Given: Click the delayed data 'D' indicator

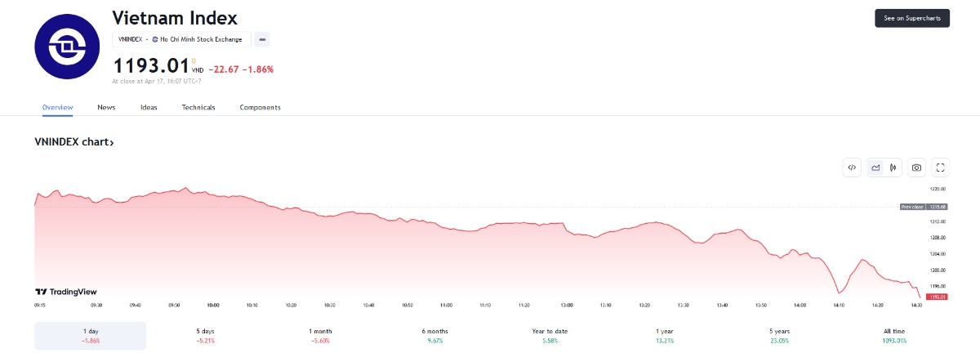Looking at the screenshot, I should [194, 60].
